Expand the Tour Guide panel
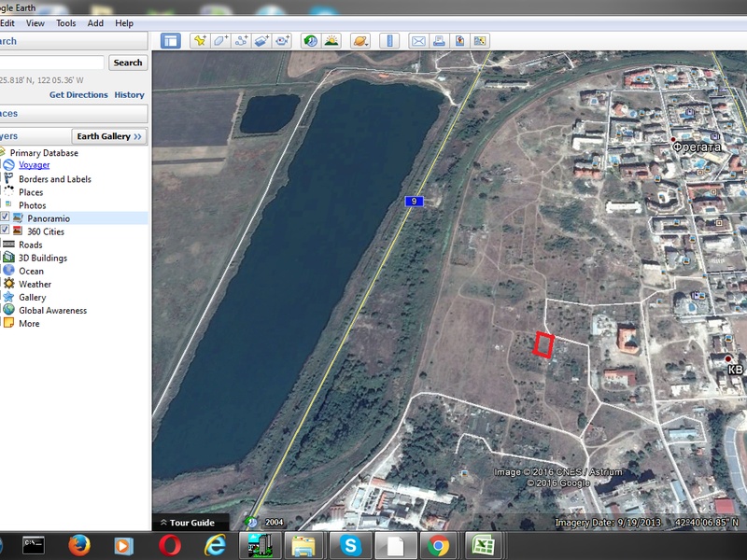 coord(187,523)
